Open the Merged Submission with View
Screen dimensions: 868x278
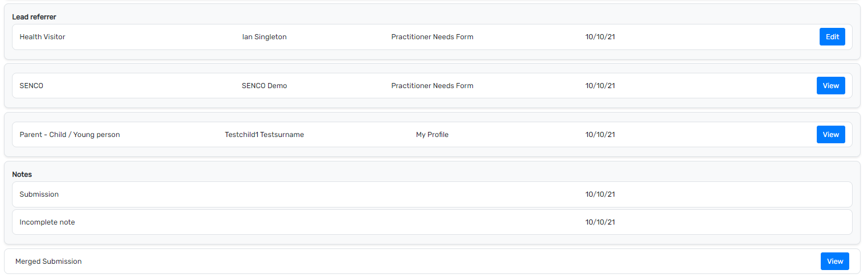(x=834, y=262)
